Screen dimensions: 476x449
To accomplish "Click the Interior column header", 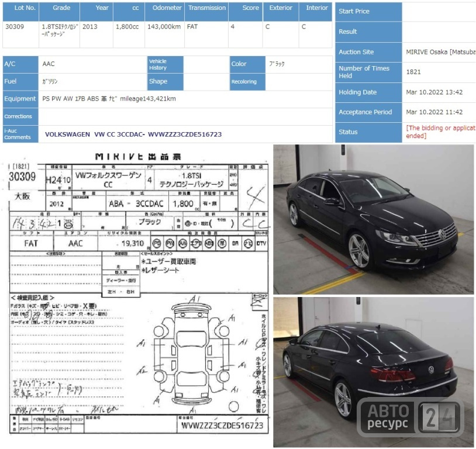I will 315,12.
